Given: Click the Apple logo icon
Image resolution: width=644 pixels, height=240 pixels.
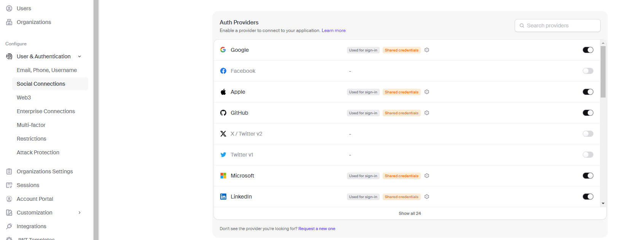Looking at the screenshot, I should [223, 92].
